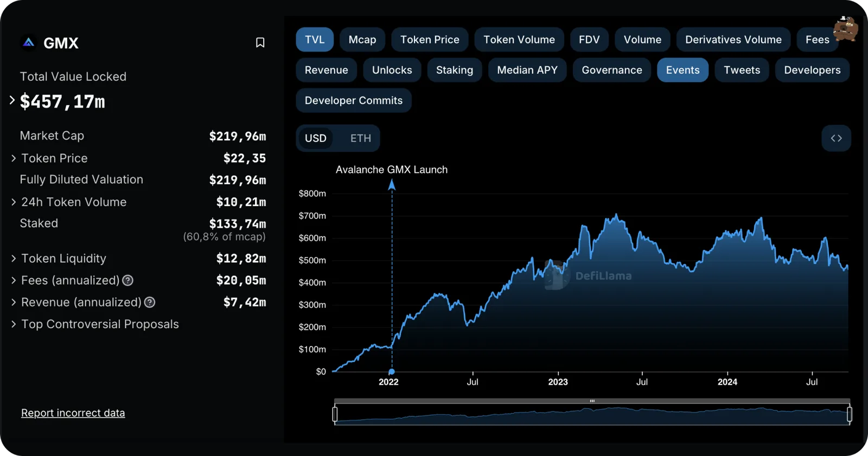The width and height of the screenshot is (868, 456).
Task: Click the Staked value $133,74m
Action: 238,224
